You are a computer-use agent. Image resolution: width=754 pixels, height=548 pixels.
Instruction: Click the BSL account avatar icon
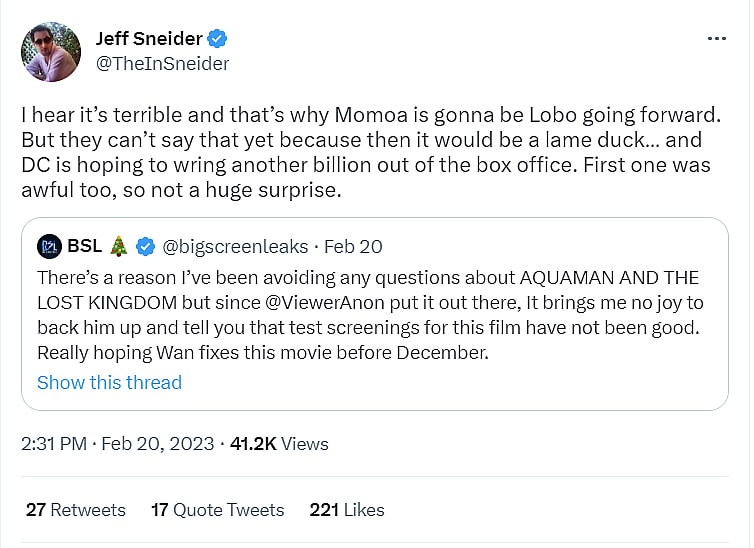coord(50,246)
